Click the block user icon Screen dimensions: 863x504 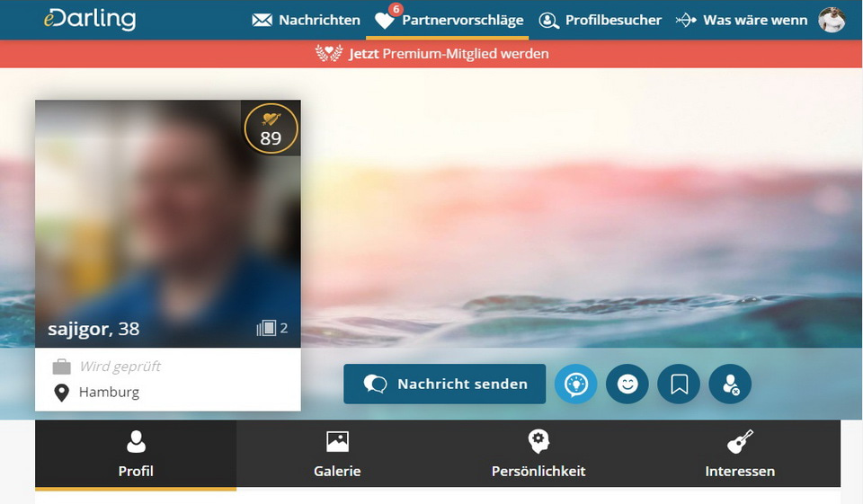pyautogui.click(x=730, y=385)
